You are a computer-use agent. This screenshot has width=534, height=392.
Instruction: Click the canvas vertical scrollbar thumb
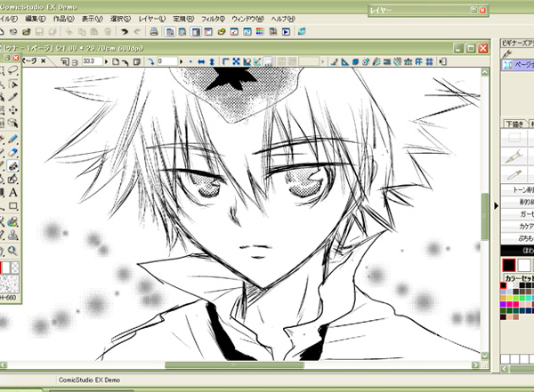click(x=485, y=216)
